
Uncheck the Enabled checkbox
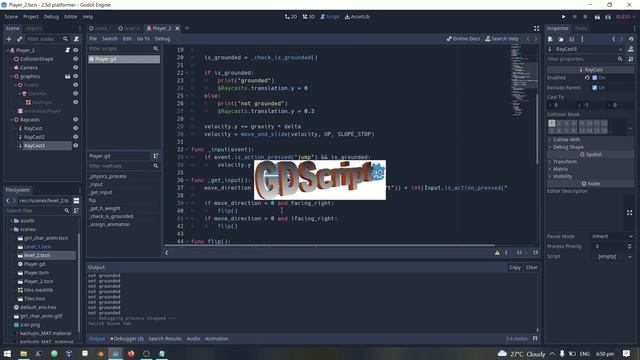click(595, 78)
